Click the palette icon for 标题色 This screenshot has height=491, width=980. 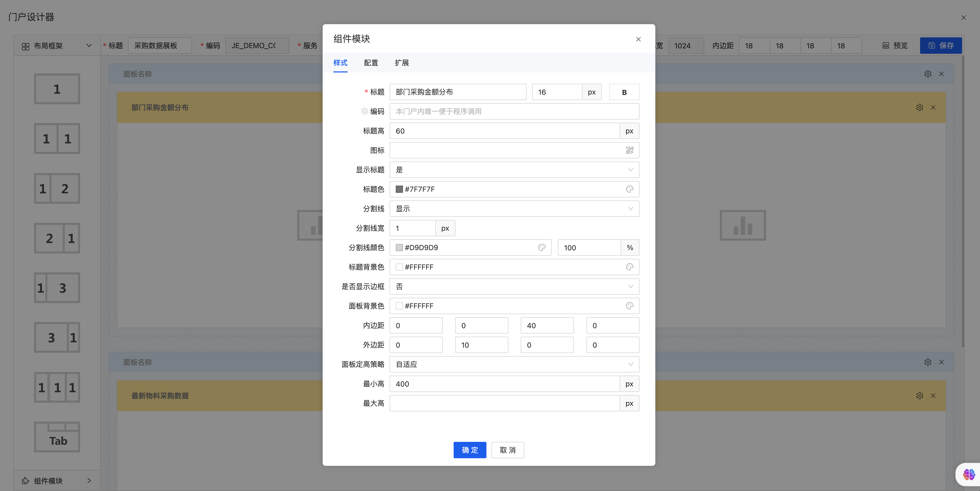(x=630, y=189)
